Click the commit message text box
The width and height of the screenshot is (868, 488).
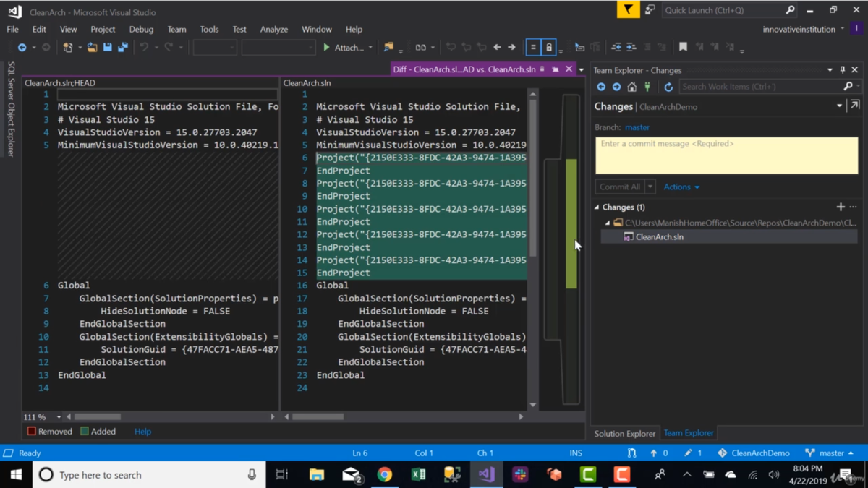726,155
